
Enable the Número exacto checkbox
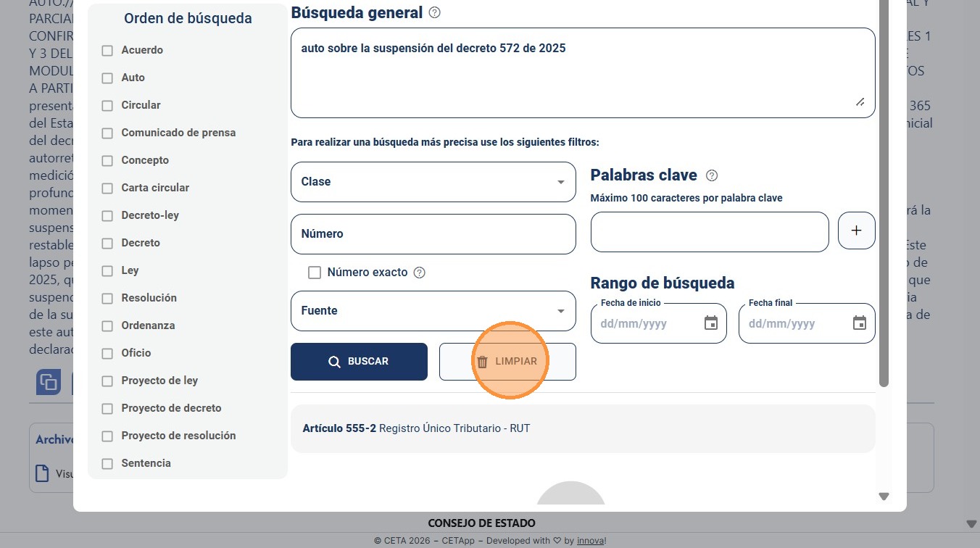(x=315, y=273)
